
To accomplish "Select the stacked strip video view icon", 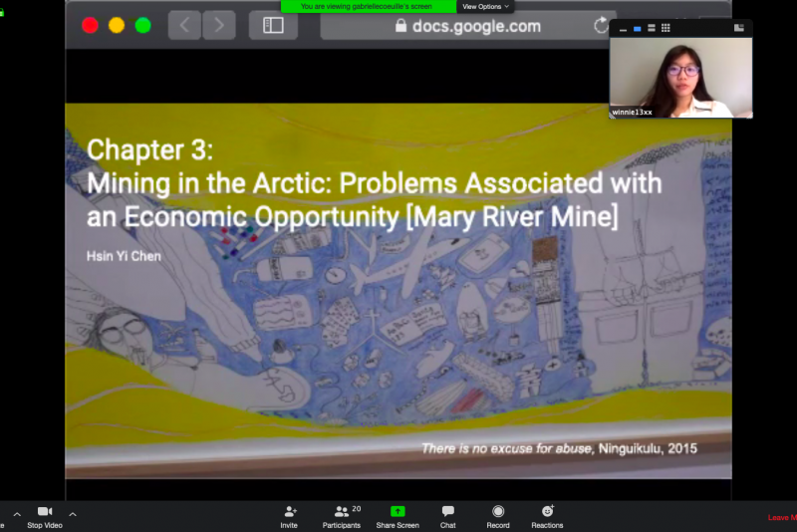I will [652, 28].
